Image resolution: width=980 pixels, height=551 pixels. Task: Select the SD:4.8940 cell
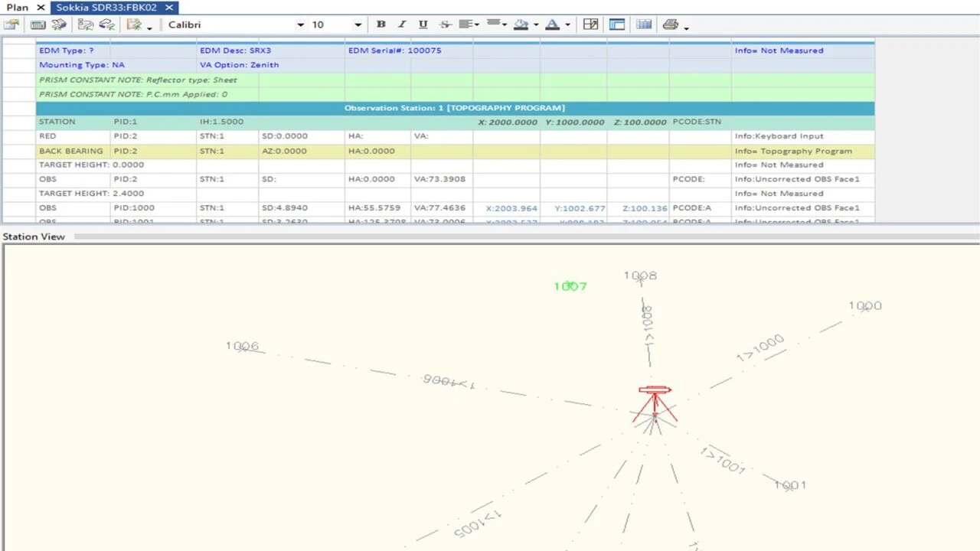[x=302, y=208]
